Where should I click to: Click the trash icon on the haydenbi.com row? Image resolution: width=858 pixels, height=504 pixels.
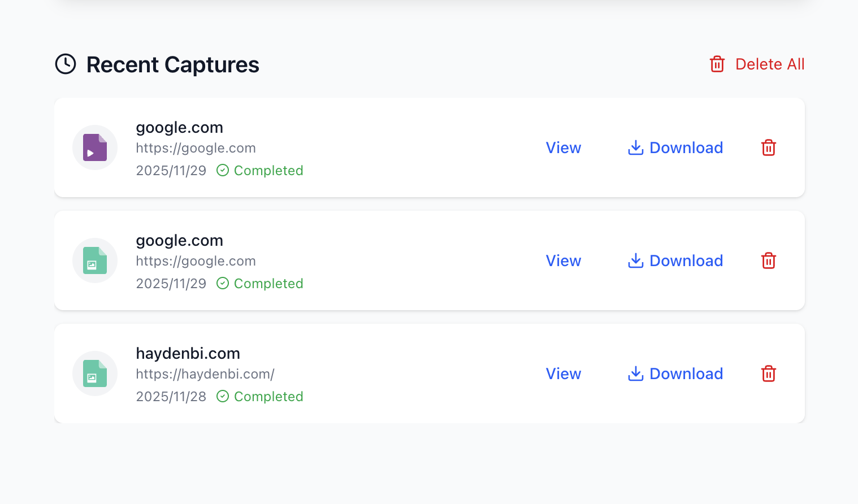click(768, 373)
